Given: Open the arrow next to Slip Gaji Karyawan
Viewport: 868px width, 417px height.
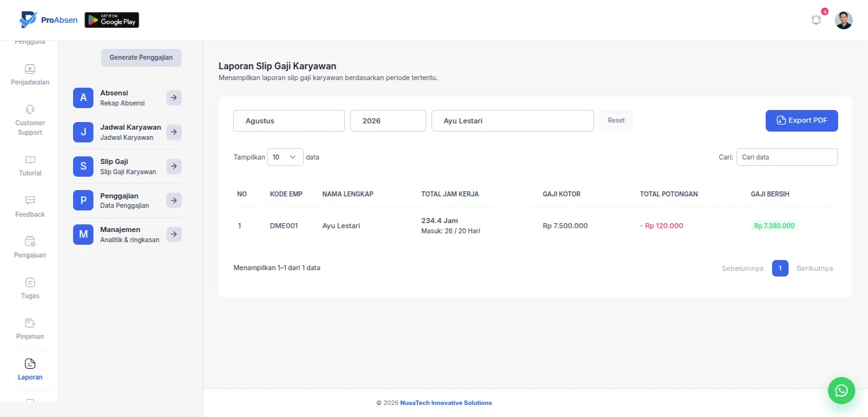Looking at the screenshot, I should point(174,167).
